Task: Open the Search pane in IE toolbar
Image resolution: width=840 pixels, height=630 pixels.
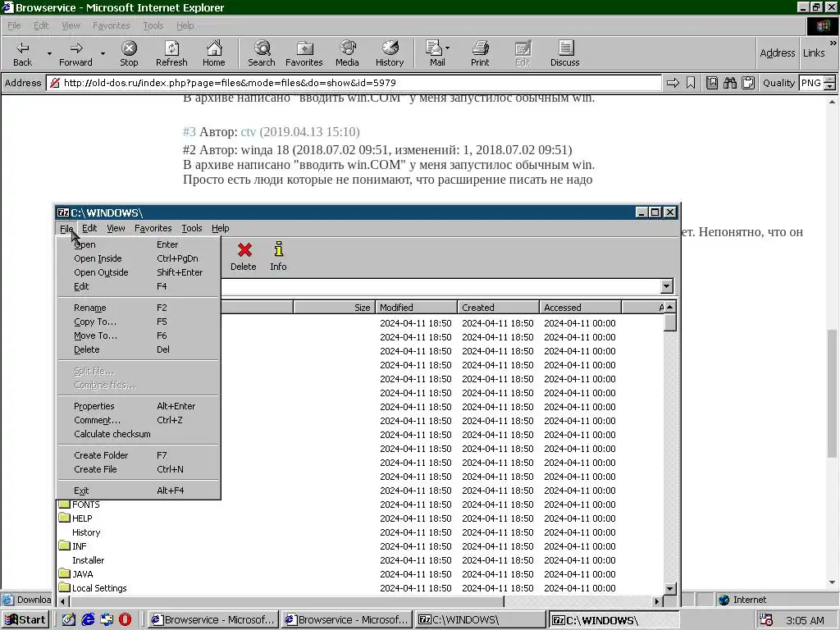Action: coord(262,53)
